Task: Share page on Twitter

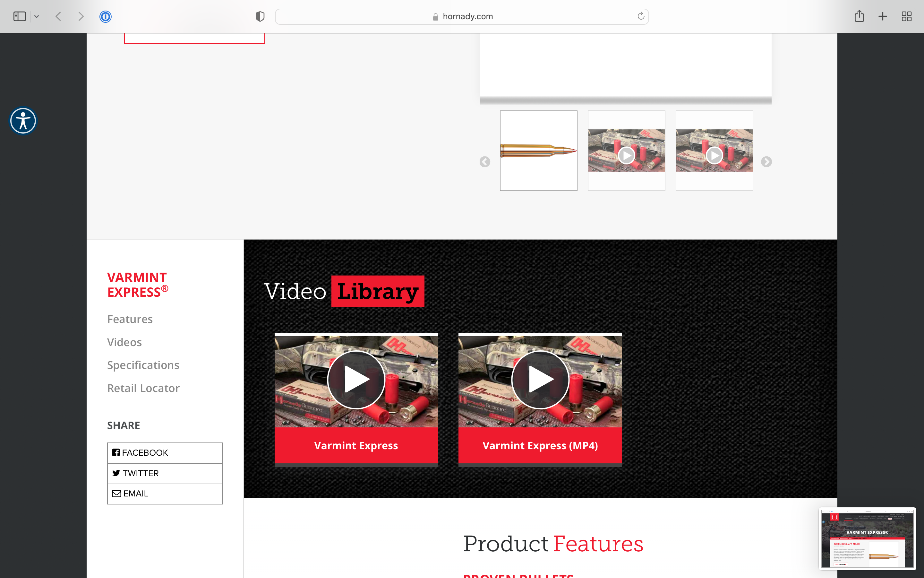Action: click(165, 473)
